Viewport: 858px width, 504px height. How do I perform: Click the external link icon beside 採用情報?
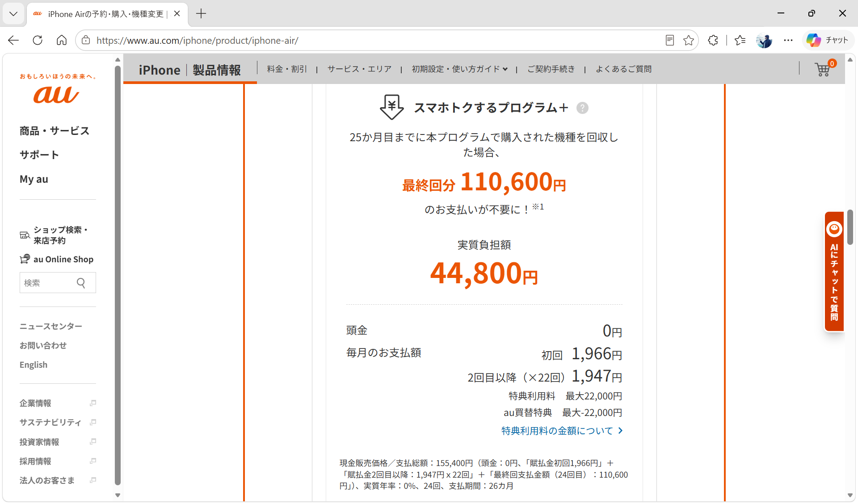(93, 461)
